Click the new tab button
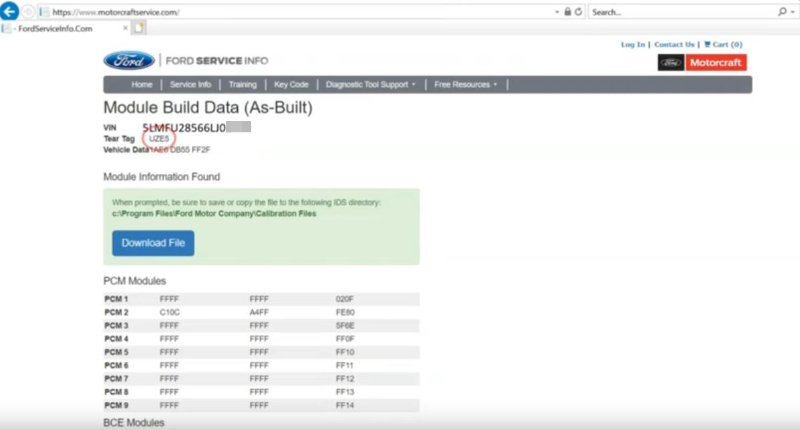The image size is (800, 430). pyautogui.click(x=139, y=28)
